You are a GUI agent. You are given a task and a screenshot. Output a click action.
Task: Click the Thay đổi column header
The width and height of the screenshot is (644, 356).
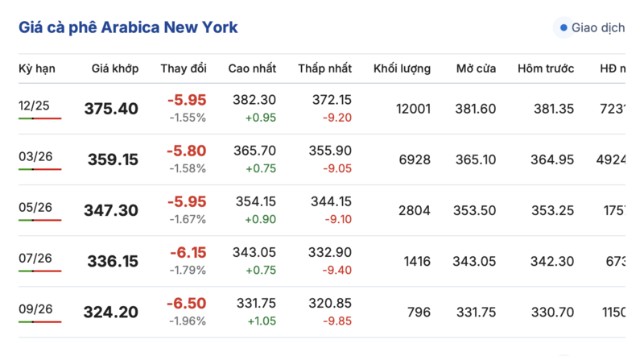point(184,68)
